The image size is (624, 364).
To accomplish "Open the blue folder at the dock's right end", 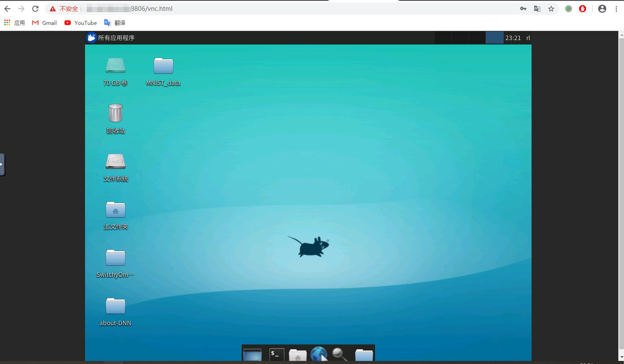I will (364, 355).
